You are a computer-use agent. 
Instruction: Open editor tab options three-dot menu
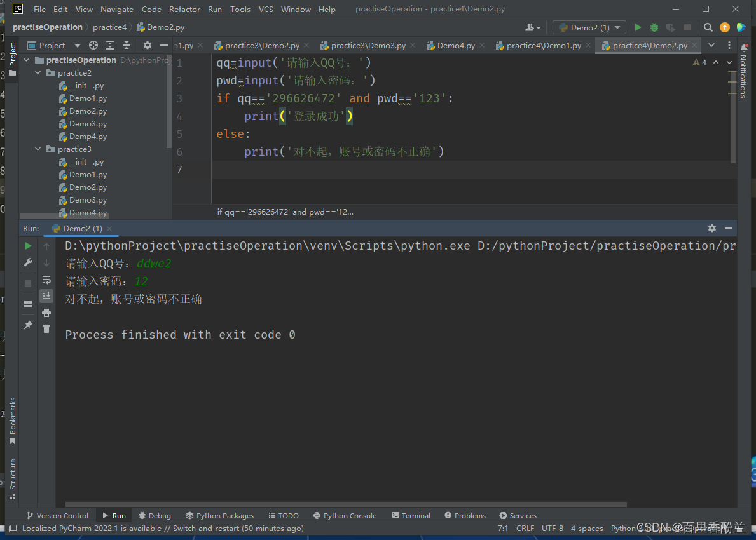point(729,45)
